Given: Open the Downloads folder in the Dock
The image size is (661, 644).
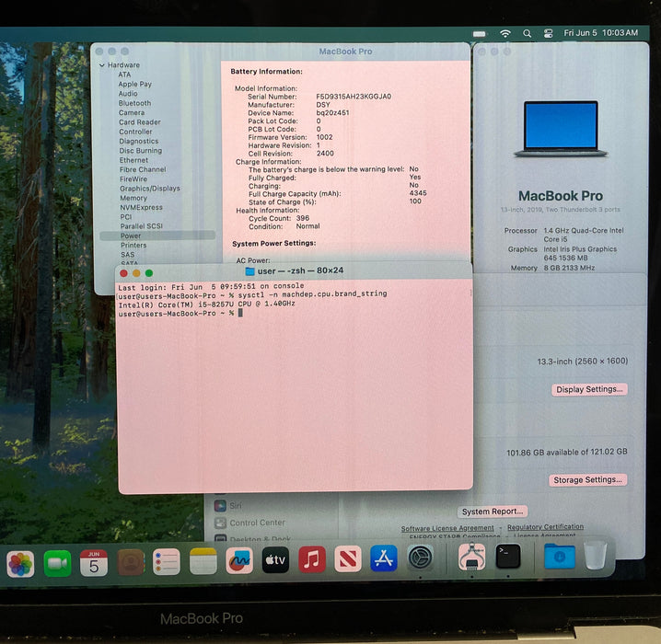Looking at the screenshot, I should pyautogui.click(x=559, y=556).
